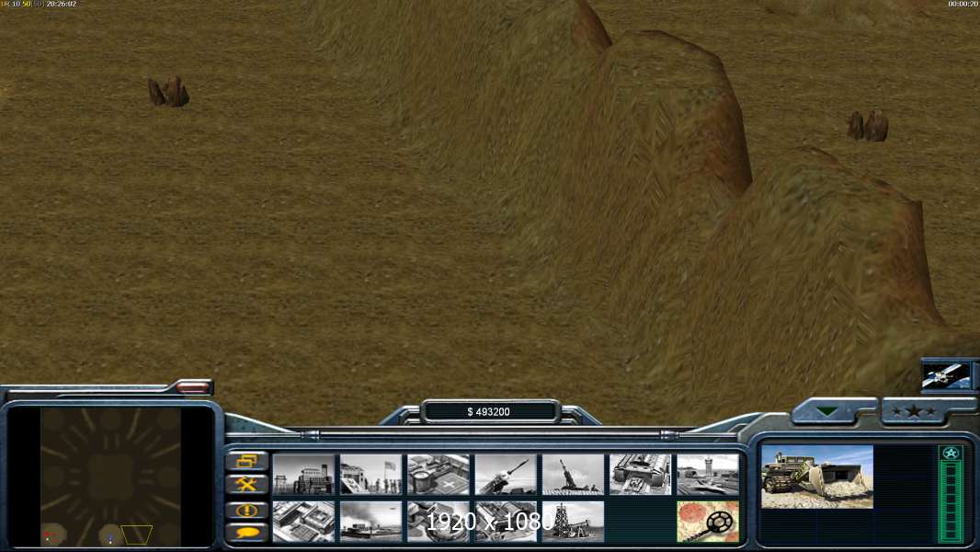Select the yellow viewport outline on minimap

point(137,535)
